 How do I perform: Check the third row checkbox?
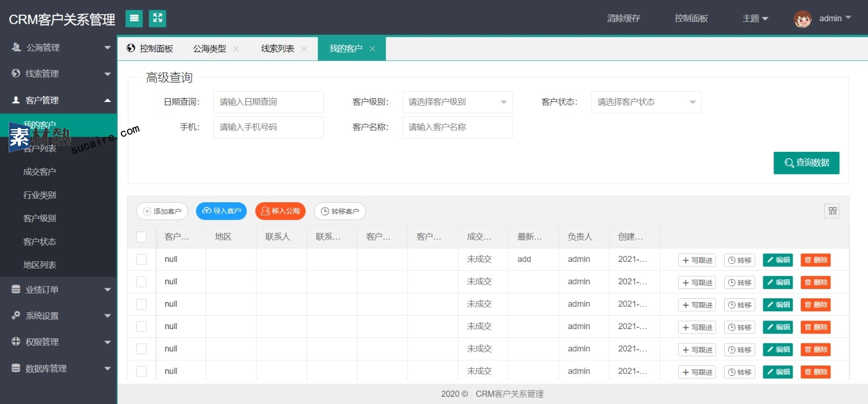(142, 304)
